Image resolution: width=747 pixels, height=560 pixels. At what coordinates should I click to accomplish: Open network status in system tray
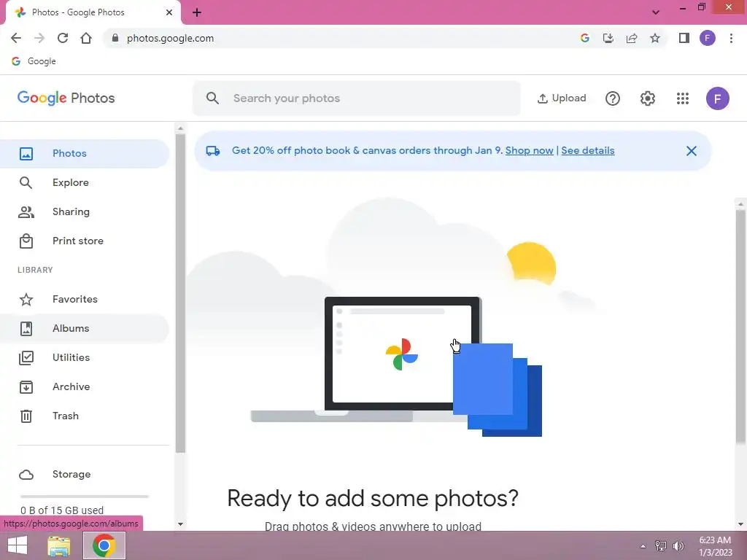(661, 546)
